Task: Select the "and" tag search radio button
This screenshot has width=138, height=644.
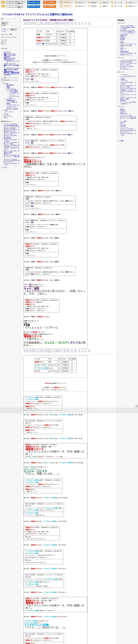Action: (x=5, y=29)
